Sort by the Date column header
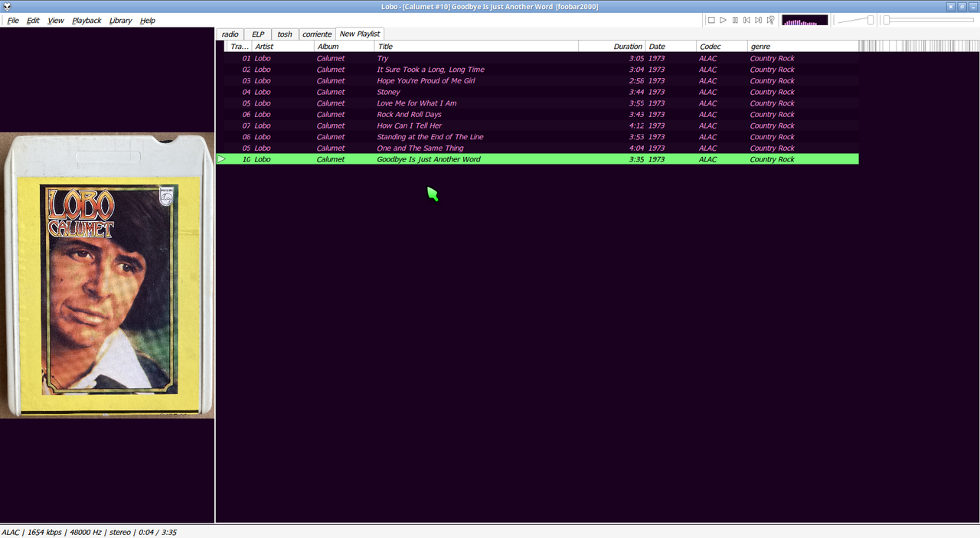This screenshot has width=980, height=538. [x=671, y=47]
